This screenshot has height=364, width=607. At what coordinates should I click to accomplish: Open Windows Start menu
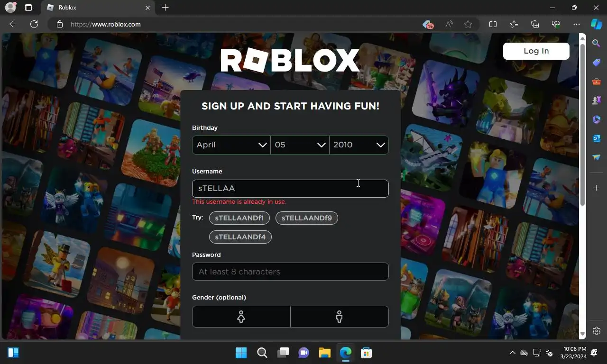(x=241, y=353)
